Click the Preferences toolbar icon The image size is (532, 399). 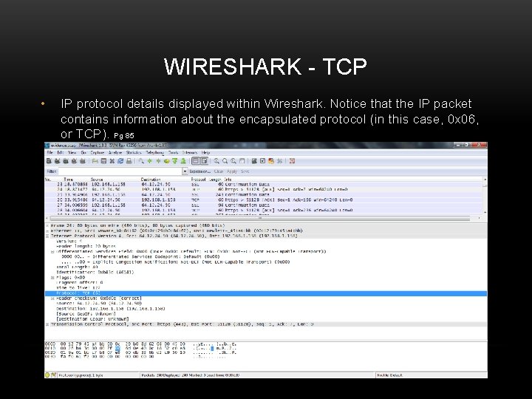279,161
